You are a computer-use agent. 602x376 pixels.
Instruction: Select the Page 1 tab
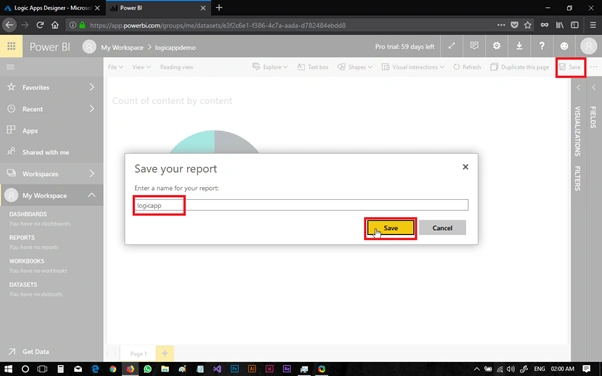coord(138,353)
